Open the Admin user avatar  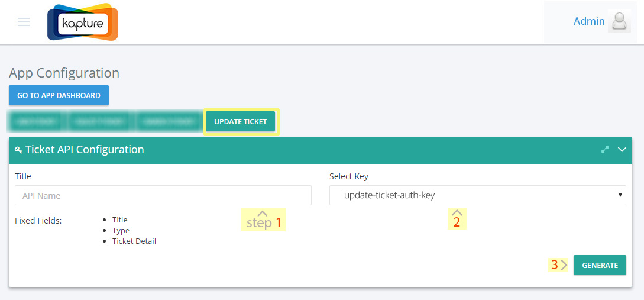(619, 21)
